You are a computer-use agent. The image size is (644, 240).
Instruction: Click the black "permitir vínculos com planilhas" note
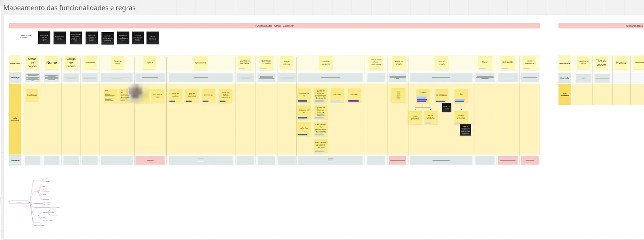[107, 38]
